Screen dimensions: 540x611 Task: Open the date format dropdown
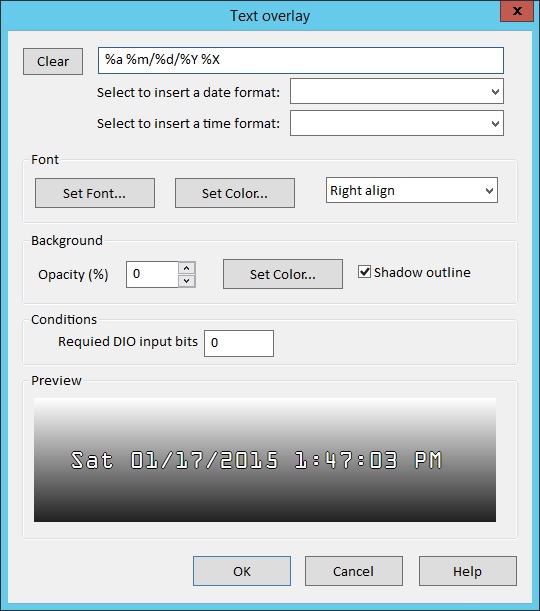coord(397,91)
